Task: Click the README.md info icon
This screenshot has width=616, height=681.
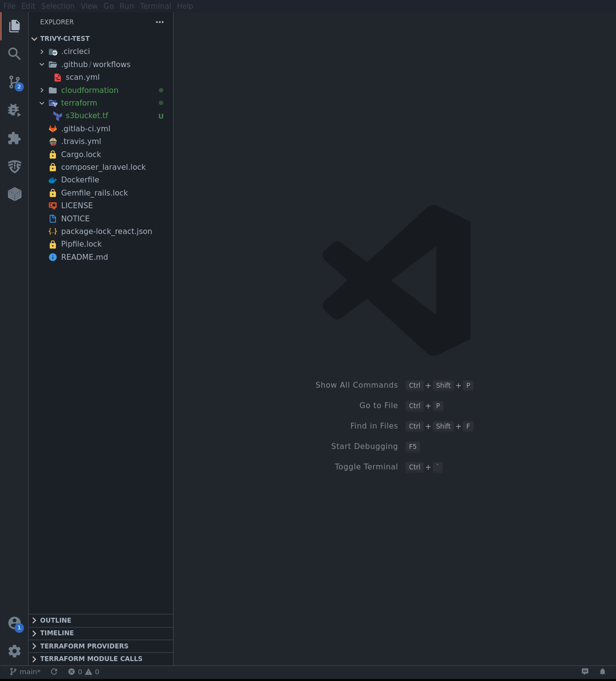Action: pos(53,257)
